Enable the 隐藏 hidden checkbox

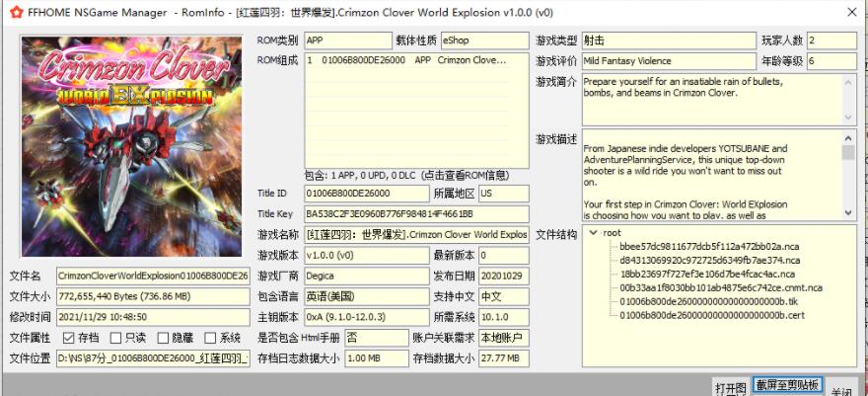pos(163,338)
